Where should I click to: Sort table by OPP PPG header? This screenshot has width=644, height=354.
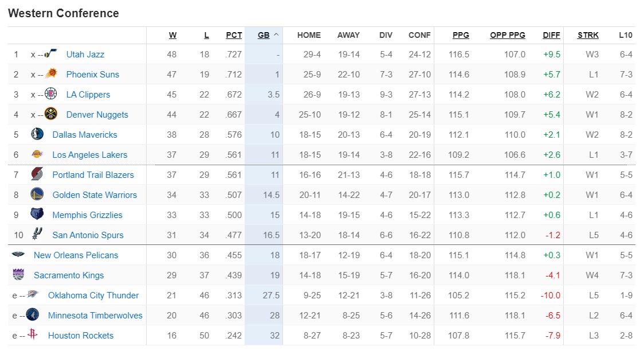click(508, 35)
